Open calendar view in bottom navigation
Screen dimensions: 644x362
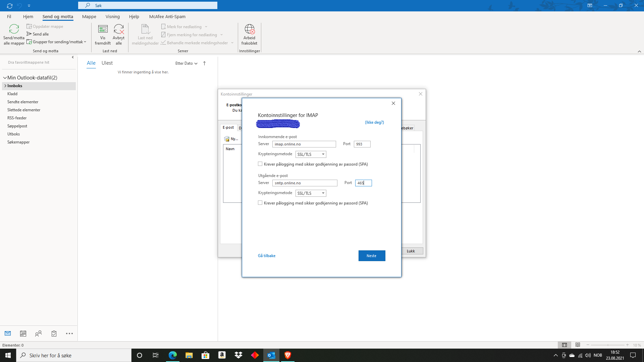pyautogui.click(x=23, y=334)
